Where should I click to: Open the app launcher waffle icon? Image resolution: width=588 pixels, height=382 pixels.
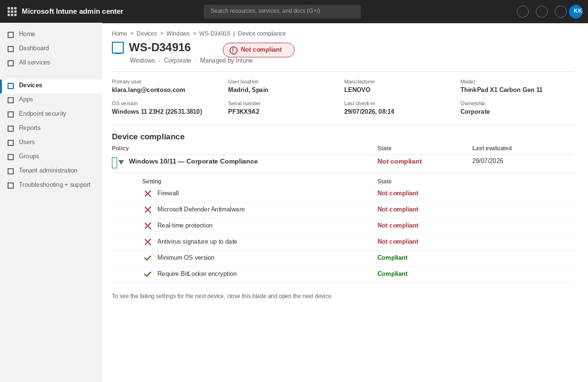coord(12,11)
